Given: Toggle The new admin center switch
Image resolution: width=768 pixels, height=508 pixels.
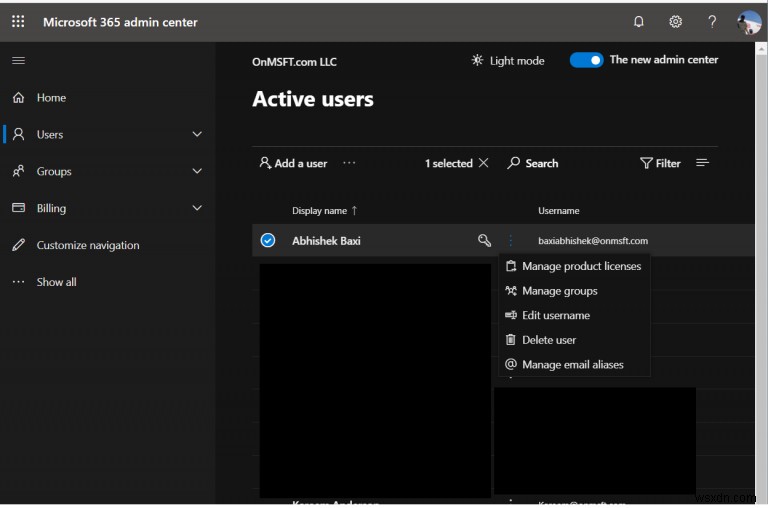Looking at the screenshot, I should [586, 60].
